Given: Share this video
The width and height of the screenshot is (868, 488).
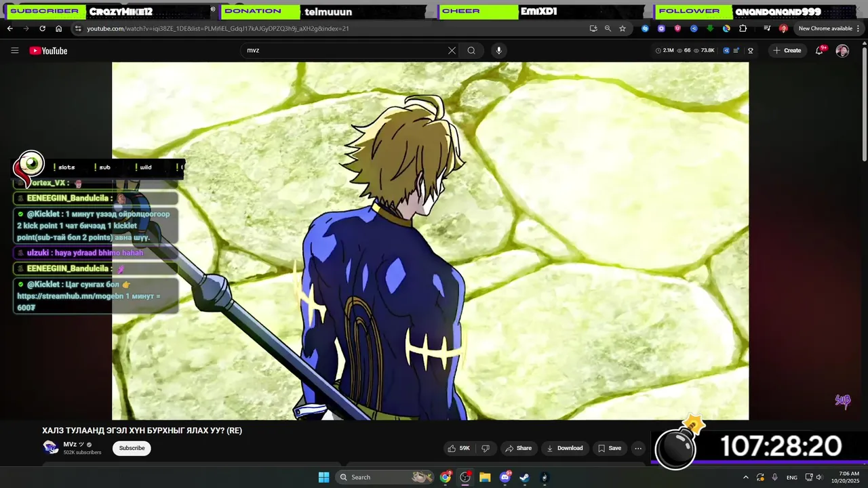Looking at the screenshot, I should [518, 448].
